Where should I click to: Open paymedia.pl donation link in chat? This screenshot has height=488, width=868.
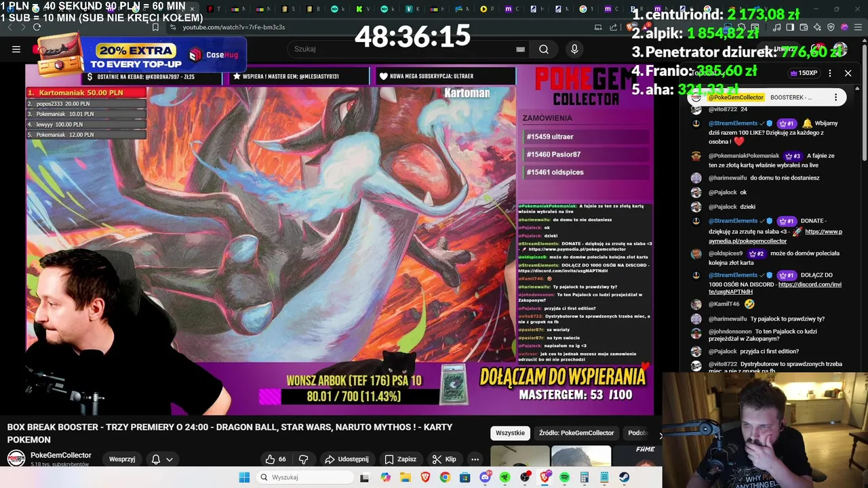(x=776, y=236)
